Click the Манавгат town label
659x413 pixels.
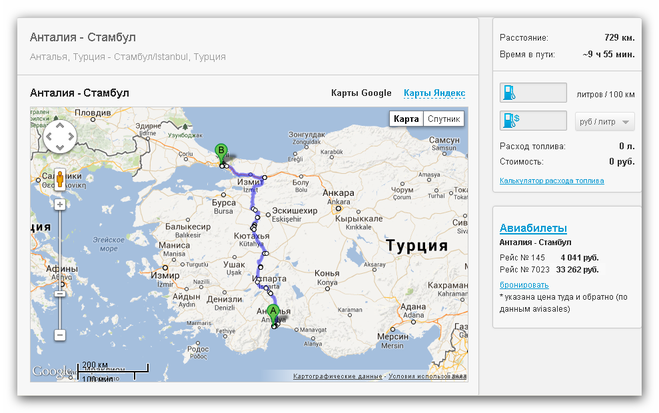point(313,330)
